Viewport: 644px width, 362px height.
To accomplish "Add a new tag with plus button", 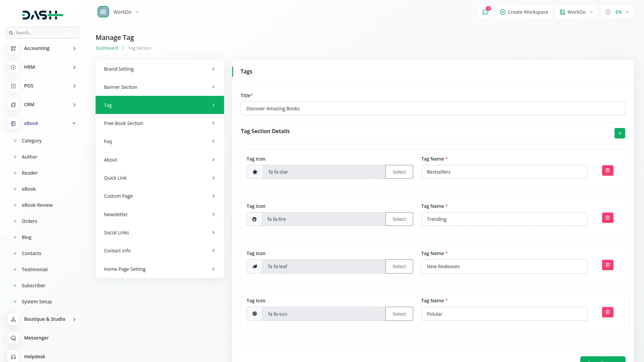I will click(x=620, y=133).
